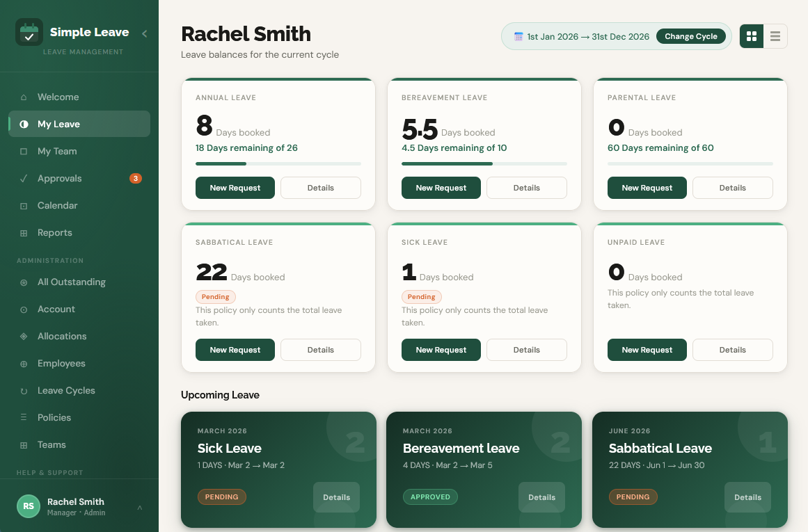Click the Pending badge on Sick Leave card
Image resolution: width=808 pixels, height=532 pixels.
[421, 297]
